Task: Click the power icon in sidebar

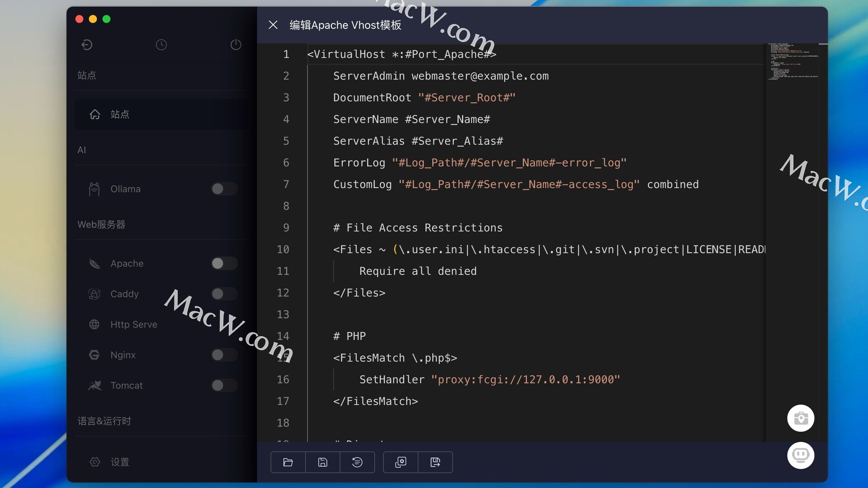Action: pyautogui.click(x=236, y=45)
